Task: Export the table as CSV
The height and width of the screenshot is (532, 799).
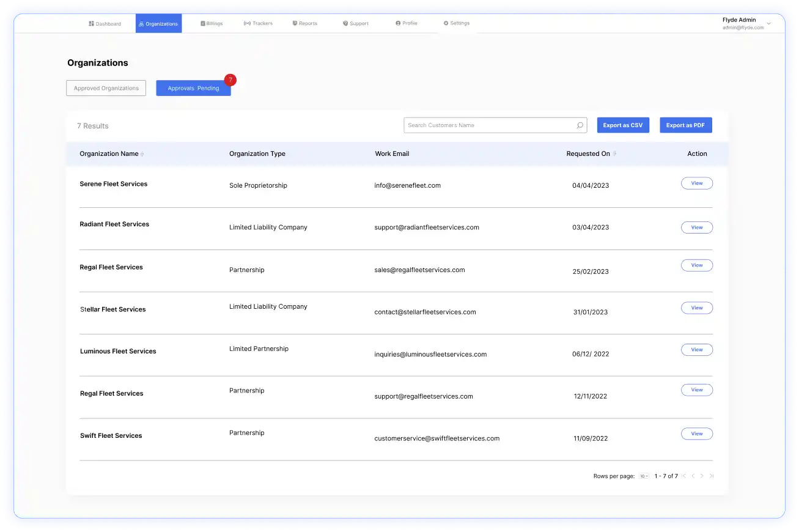Action: pyautogui.click(x=622, y=125)
